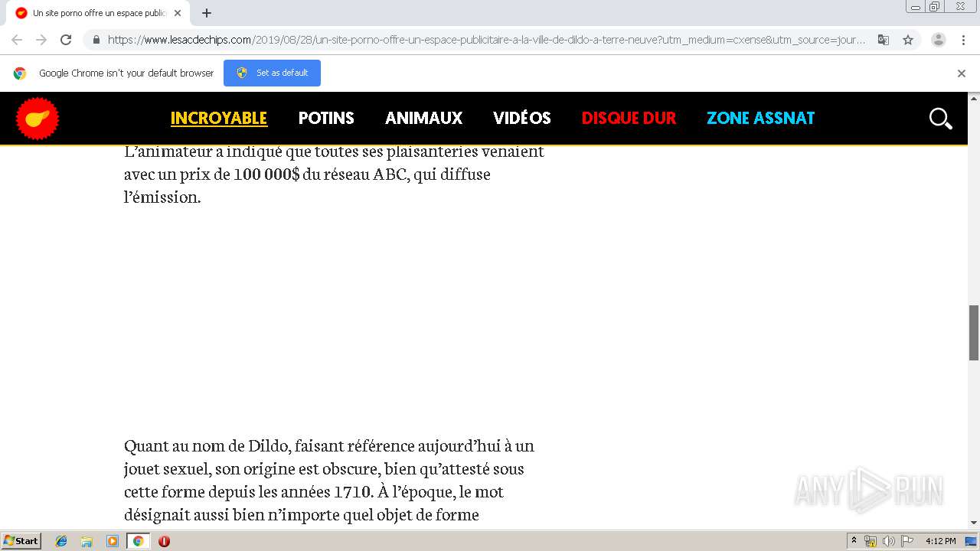
Task: Click Set as default button
Action: (x=272, y=73)
